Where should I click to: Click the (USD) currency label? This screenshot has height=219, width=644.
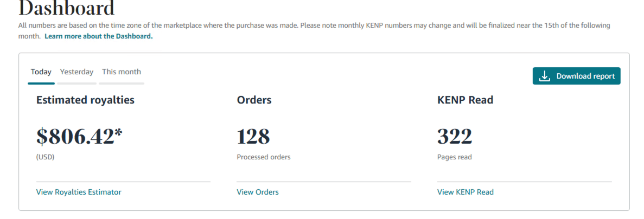click(45, 157)
